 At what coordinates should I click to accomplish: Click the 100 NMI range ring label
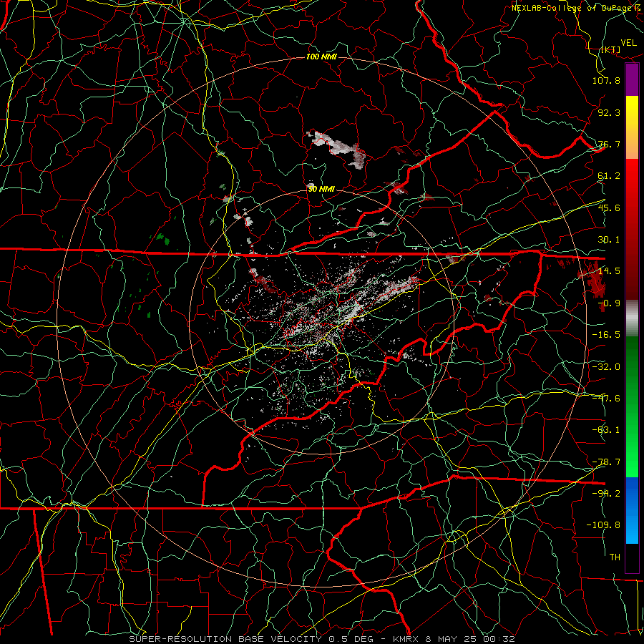click(321, 57)
